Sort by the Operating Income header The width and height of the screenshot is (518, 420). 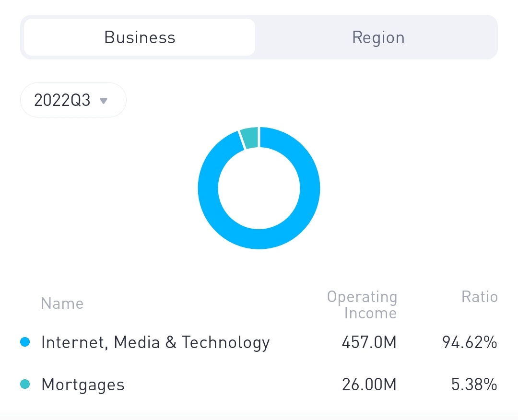pos(362,305)
